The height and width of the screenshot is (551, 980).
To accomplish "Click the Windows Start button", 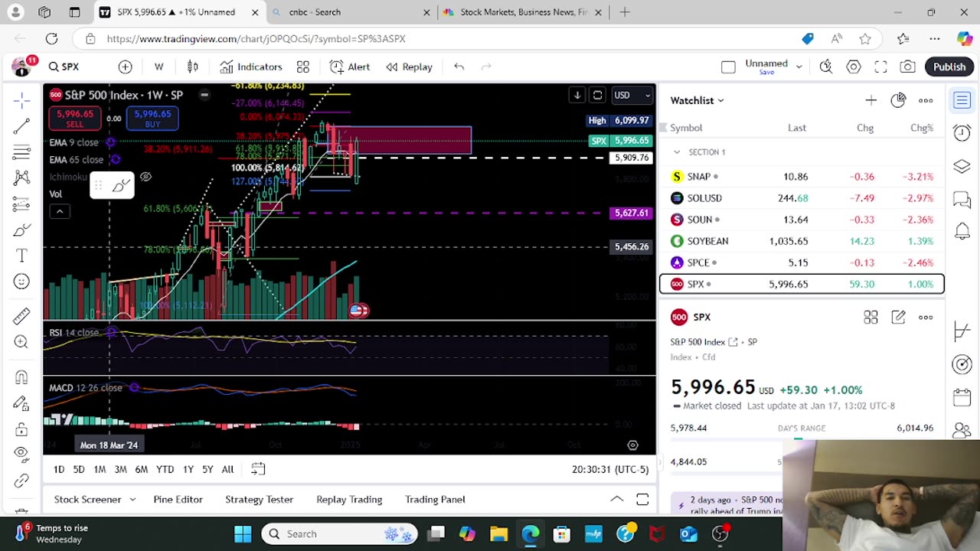I will coord(243,534).
